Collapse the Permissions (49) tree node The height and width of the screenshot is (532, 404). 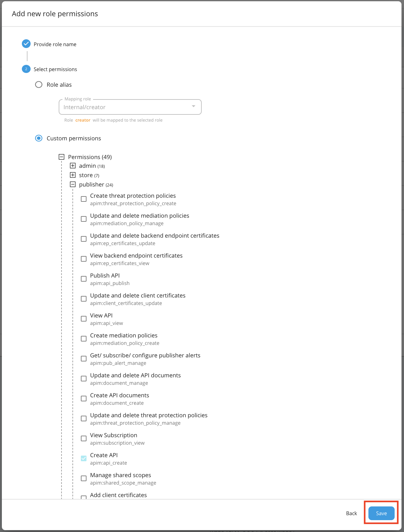[x=61, y=157]
